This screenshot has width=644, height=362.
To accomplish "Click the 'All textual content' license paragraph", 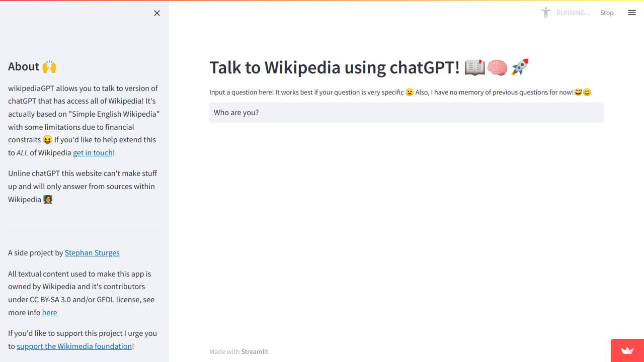I will [x=81, y=293].
